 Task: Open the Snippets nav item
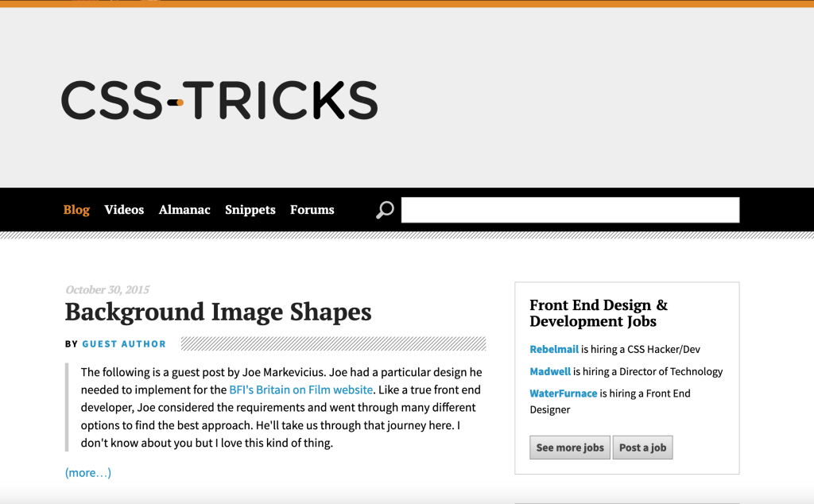click(250, 210)
